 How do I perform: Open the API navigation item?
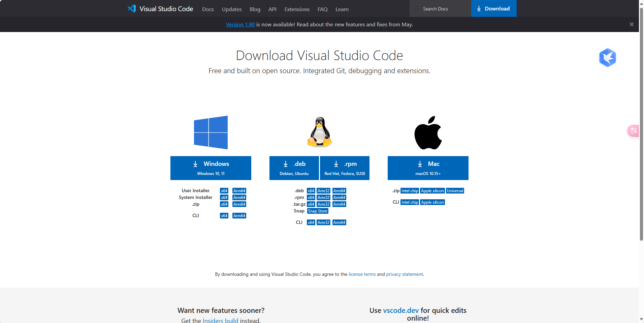[272, 9]
